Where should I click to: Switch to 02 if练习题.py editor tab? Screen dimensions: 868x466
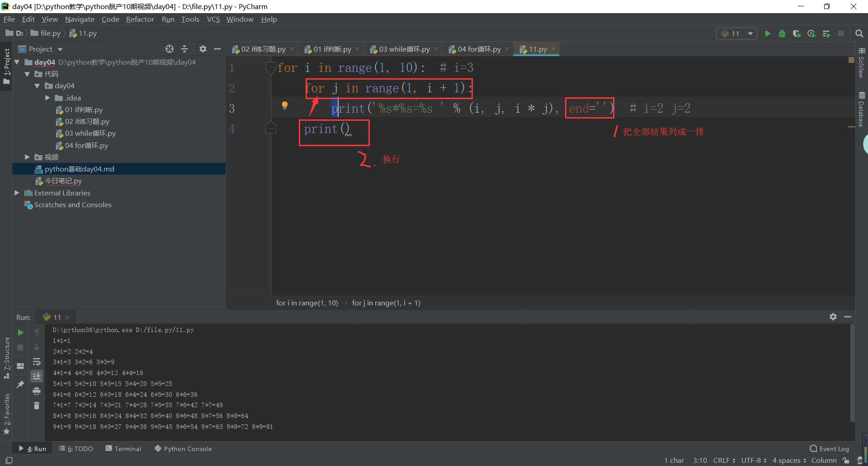point(263,49)
